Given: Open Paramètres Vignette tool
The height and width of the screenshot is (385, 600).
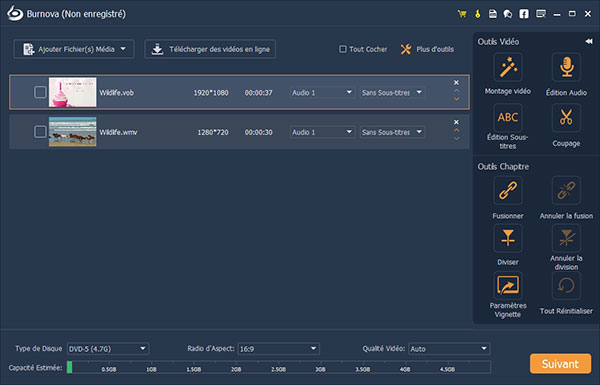Looking at the screenshot, I should click(507, 285).
